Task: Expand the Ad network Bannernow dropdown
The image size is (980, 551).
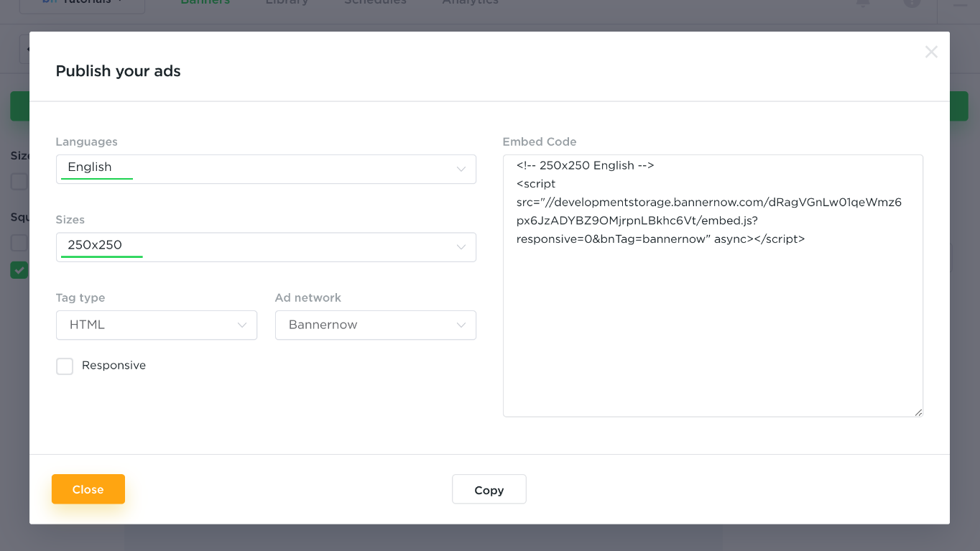Action: click(x=376, y=325)
